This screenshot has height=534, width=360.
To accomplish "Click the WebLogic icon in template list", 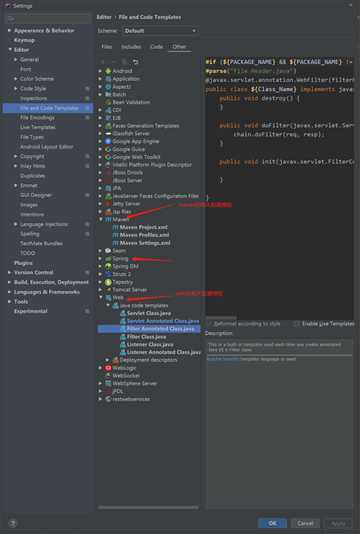I will pos(108,368).
